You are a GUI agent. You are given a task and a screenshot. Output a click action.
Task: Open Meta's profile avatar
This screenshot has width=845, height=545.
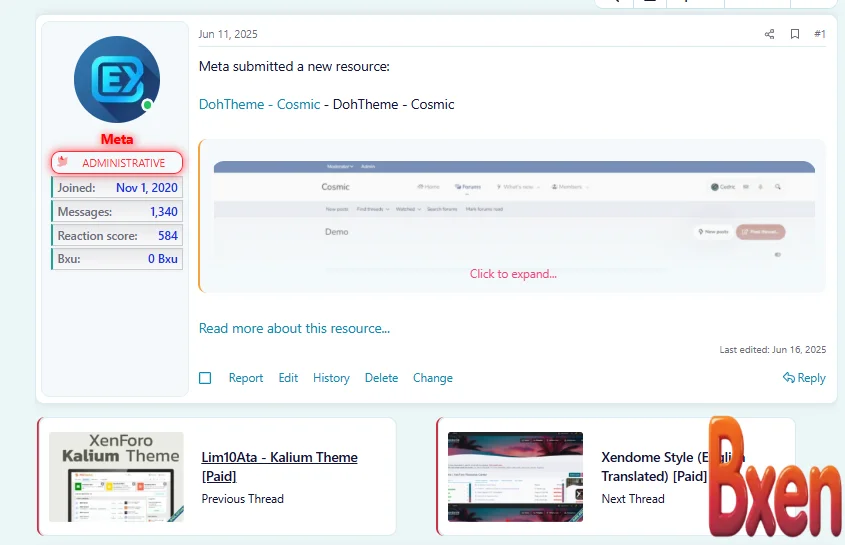coord(116,81)
